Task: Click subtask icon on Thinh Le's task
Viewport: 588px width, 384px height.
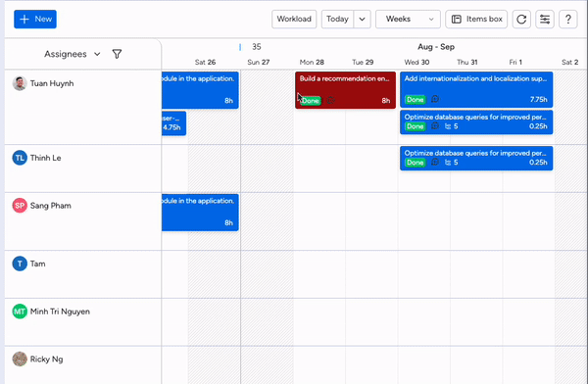Action: 448,163
